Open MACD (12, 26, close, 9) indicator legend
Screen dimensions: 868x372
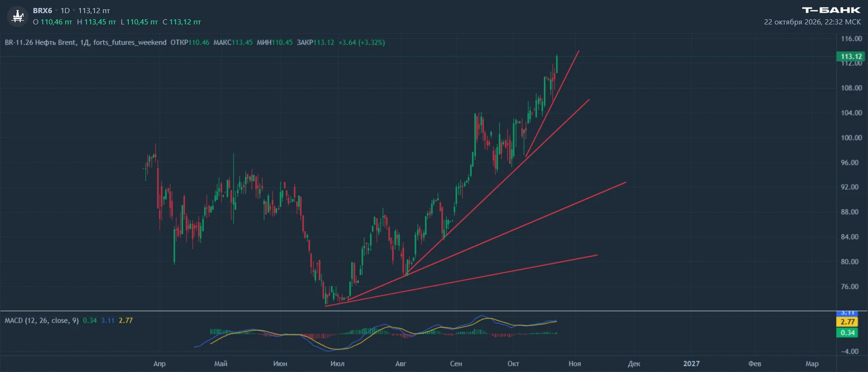[x=42, y=320]
